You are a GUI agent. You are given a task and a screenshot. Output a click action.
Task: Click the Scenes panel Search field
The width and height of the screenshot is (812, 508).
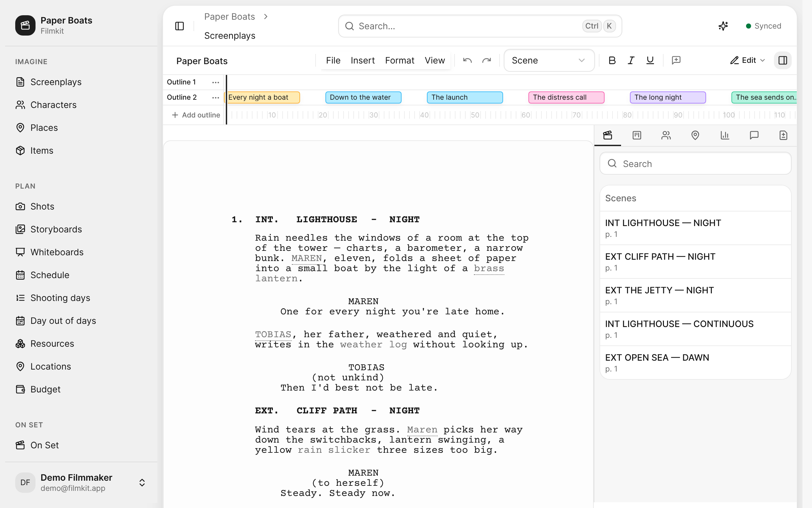(x=695, y=164)
